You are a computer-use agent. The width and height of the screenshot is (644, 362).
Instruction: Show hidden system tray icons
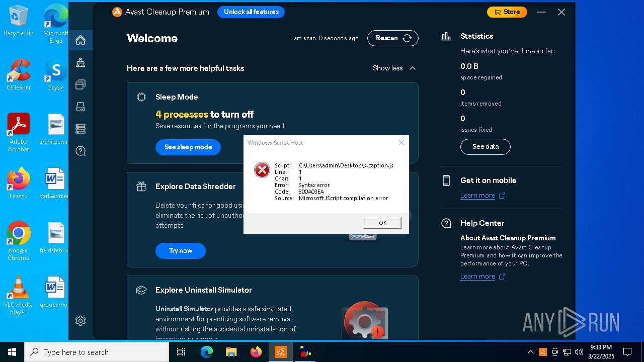pyautogui.click(x=530, y=352)
